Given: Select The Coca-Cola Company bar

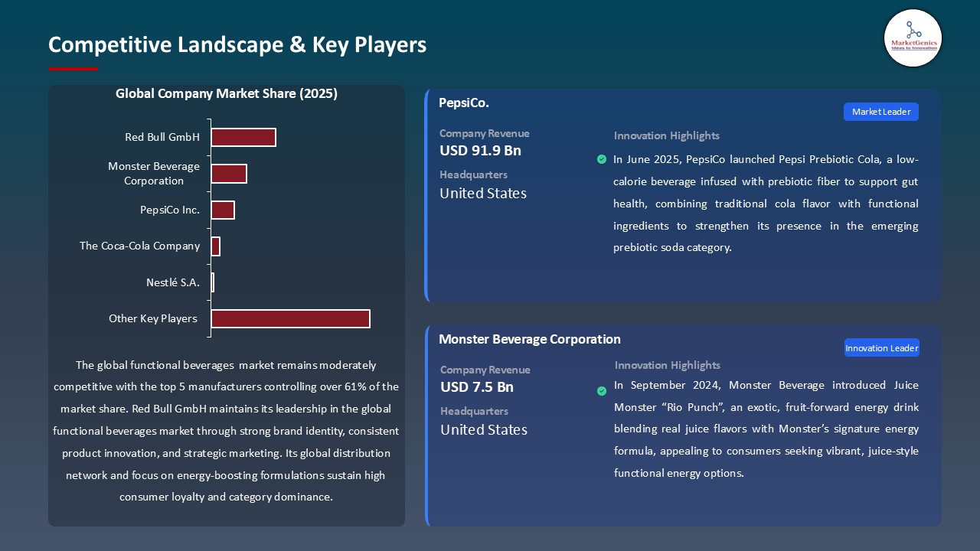Looking at the screenshot, I should [215, 246].
